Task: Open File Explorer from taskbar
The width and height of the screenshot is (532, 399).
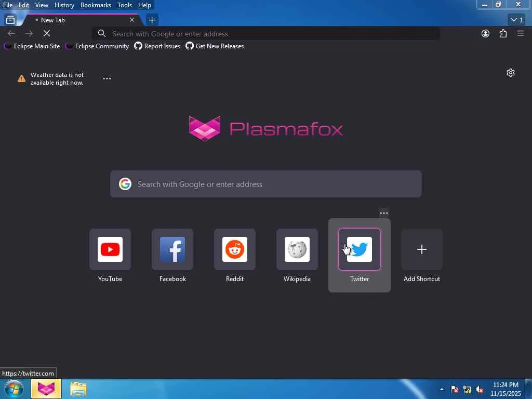Action: tap(78, 389)
